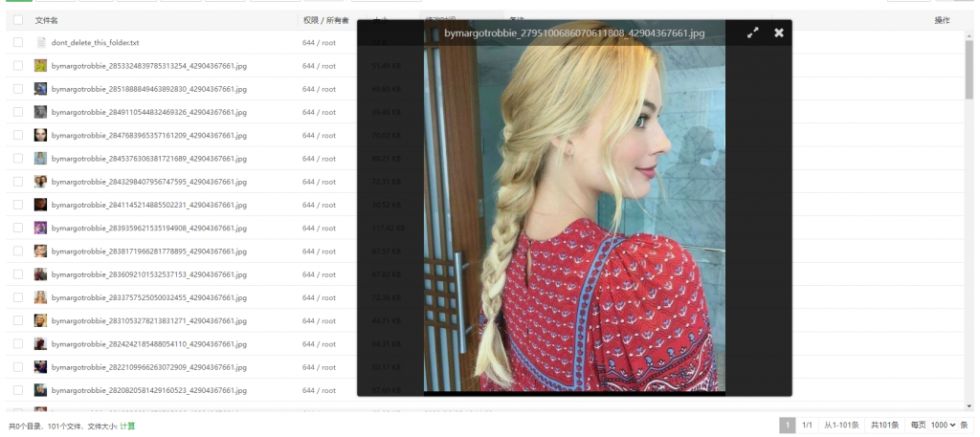This screenshot has width=980, height=437.
Task: Click thumbnail icon of file 2833757525050032455
Action: click(40, 297)
